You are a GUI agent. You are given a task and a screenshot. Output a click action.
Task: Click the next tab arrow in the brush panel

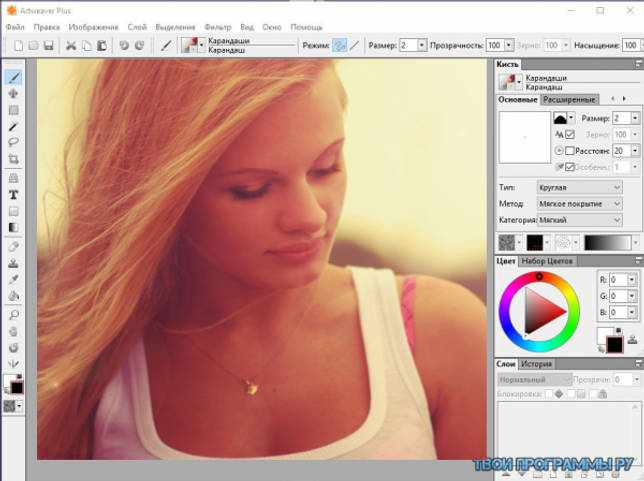pyautogui.click(x=624, y=99)
